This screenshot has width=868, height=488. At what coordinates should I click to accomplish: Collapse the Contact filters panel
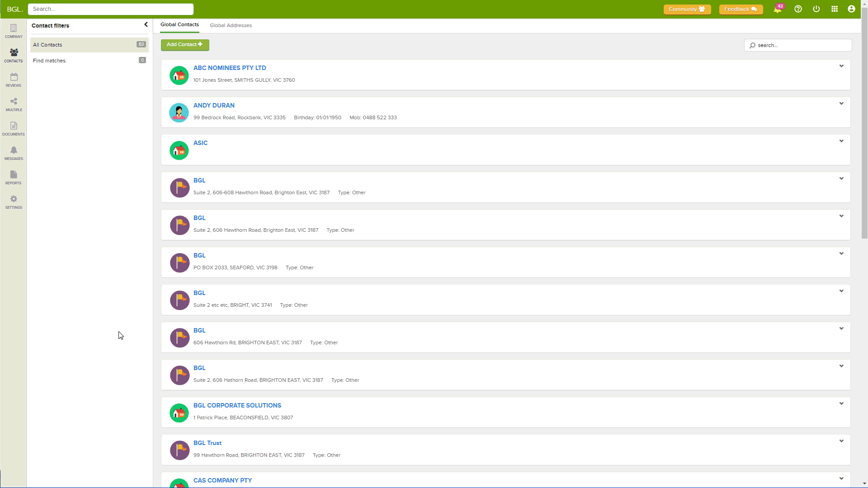(146, 25)
